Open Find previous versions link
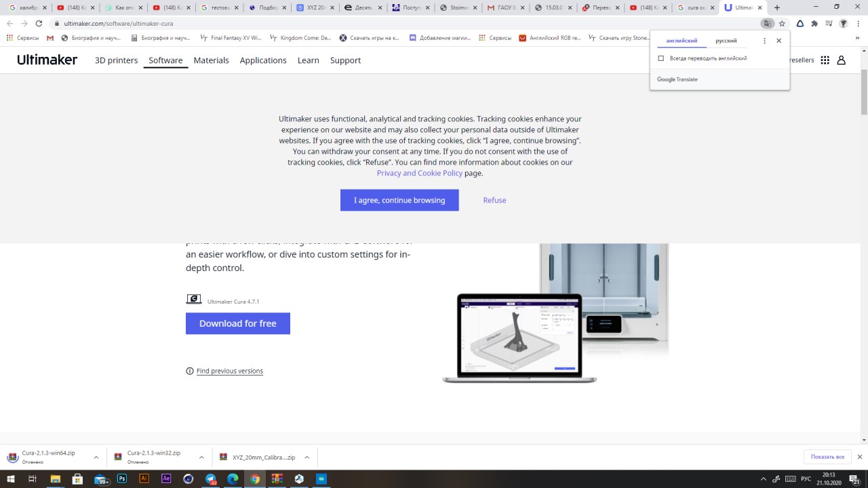Image resolution: width=868 pixels, height=488 pixels. tap(230, 371)
